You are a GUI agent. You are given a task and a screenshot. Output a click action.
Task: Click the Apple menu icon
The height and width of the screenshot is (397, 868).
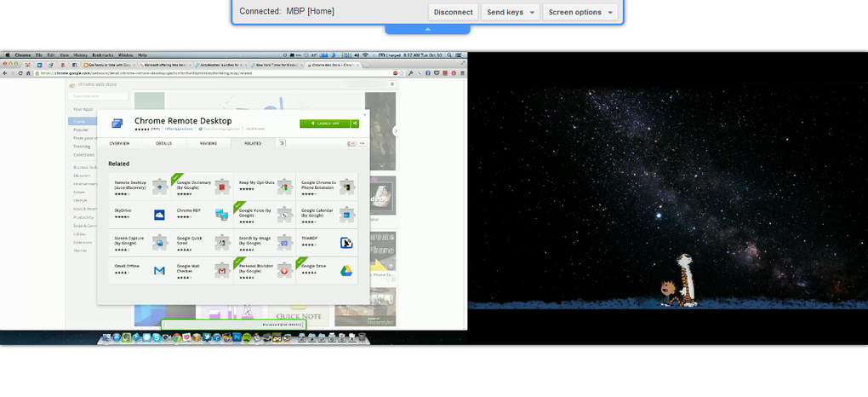point(7,55)
